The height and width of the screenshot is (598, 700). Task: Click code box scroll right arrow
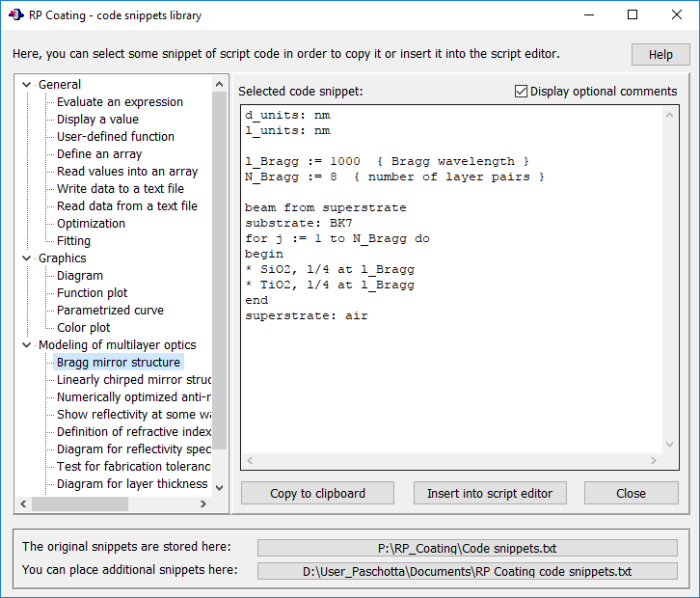(654, 460)
